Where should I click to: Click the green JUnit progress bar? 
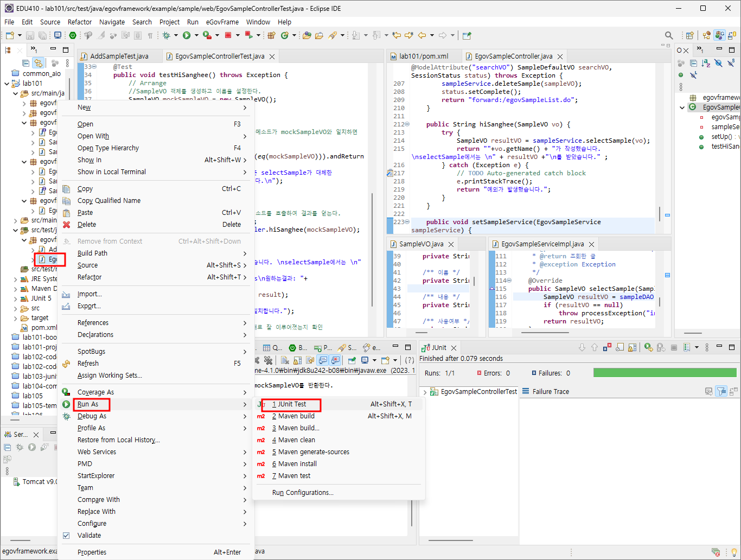click(x=665, y=373)
